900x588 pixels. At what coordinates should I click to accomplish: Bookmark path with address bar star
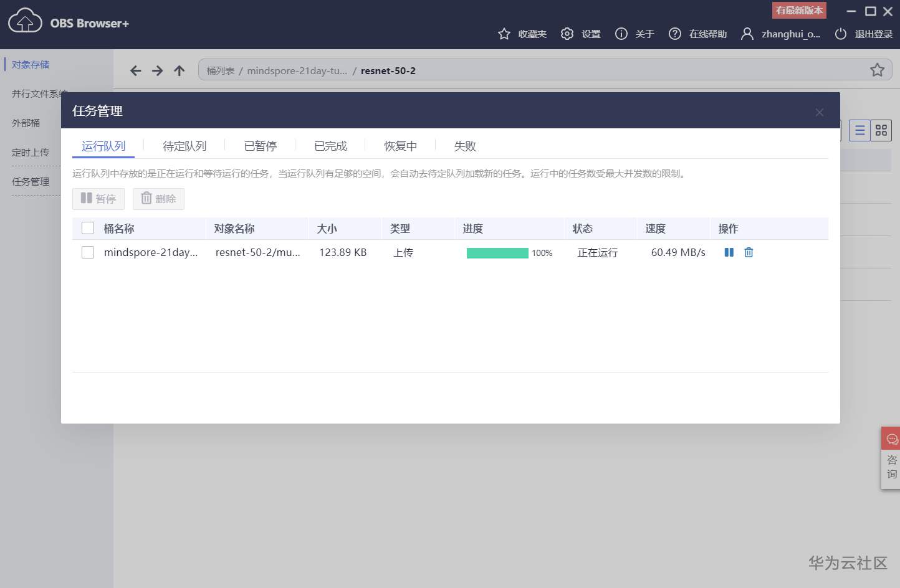click(877, 70)
